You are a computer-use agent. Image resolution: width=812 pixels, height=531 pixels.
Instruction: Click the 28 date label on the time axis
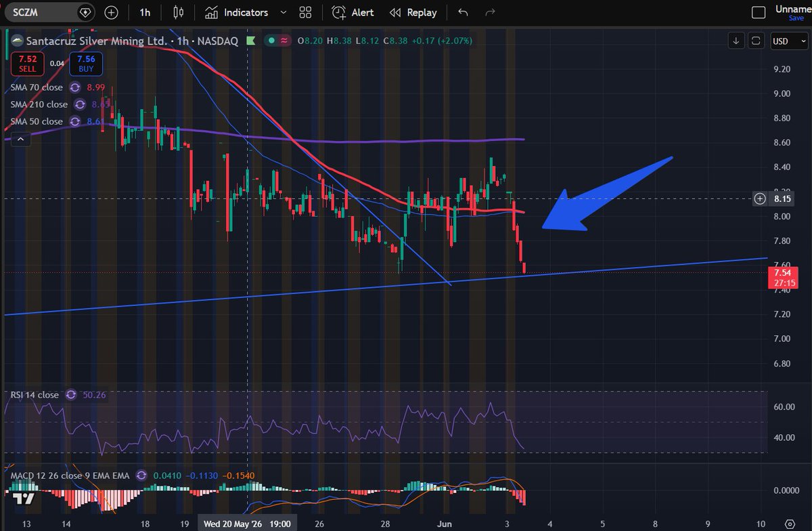(385, 524)
